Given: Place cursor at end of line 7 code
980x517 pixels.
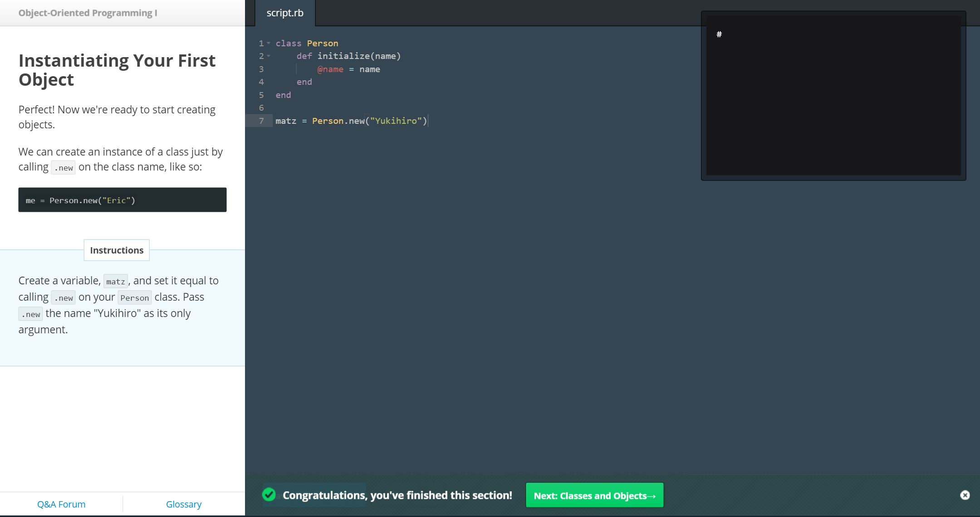Looking at the screenshot, I should 427,121.
